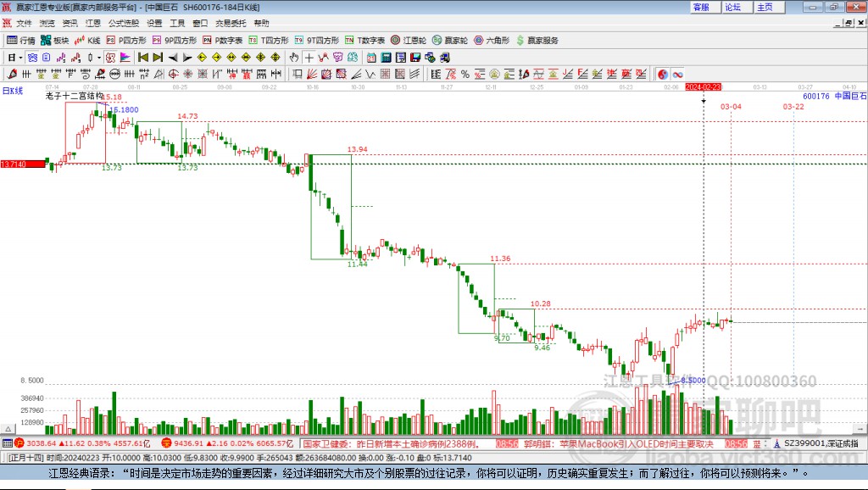Click the 11.36 price level label
Screen dimensions: 868x490
[500, 258]
